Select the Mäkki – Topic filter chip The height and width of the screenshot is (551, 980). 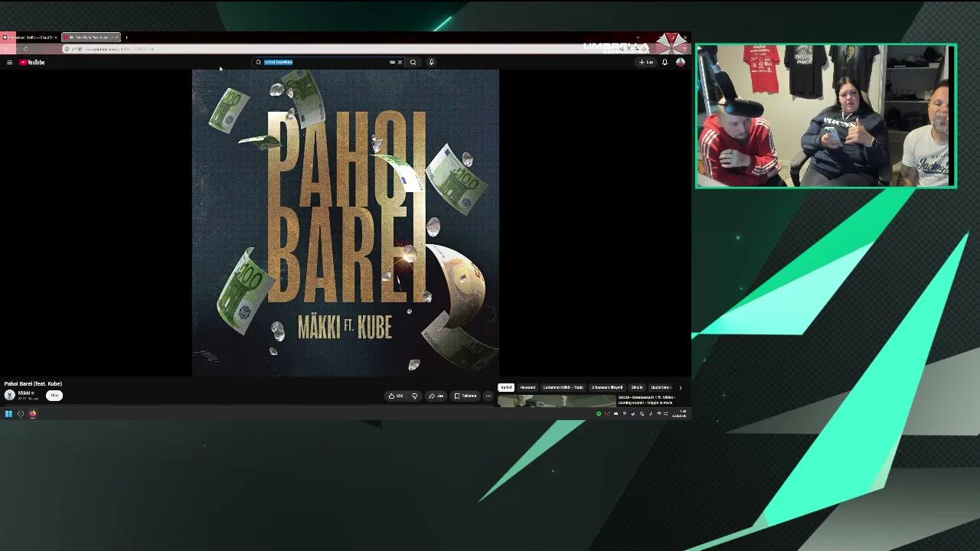(563, 387)
